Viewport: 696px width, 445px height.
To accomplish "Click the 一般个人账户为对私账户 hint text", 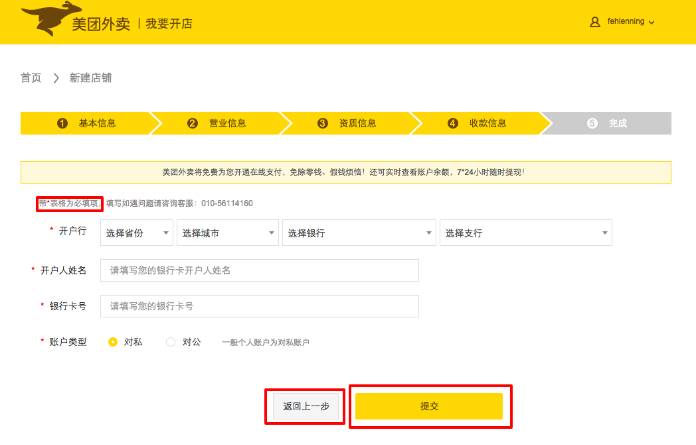I will 265,343.
